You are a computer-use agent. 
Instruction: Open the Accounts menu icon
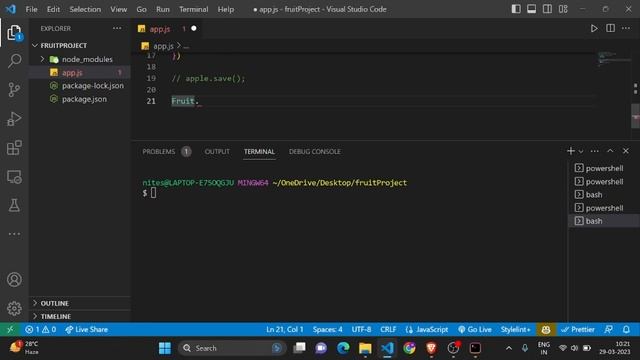coord(14,280)
